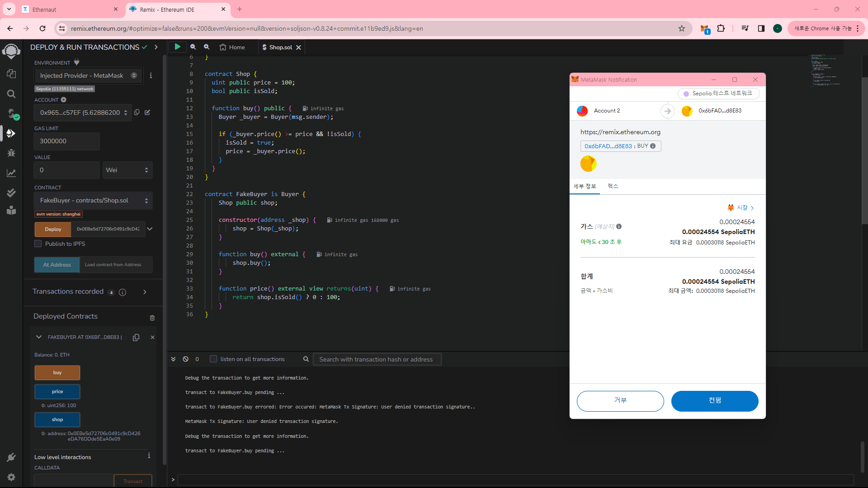Clear deployed contracts with trash icon
The height and width of the screenshot is (488, 868).
[152, 318]
